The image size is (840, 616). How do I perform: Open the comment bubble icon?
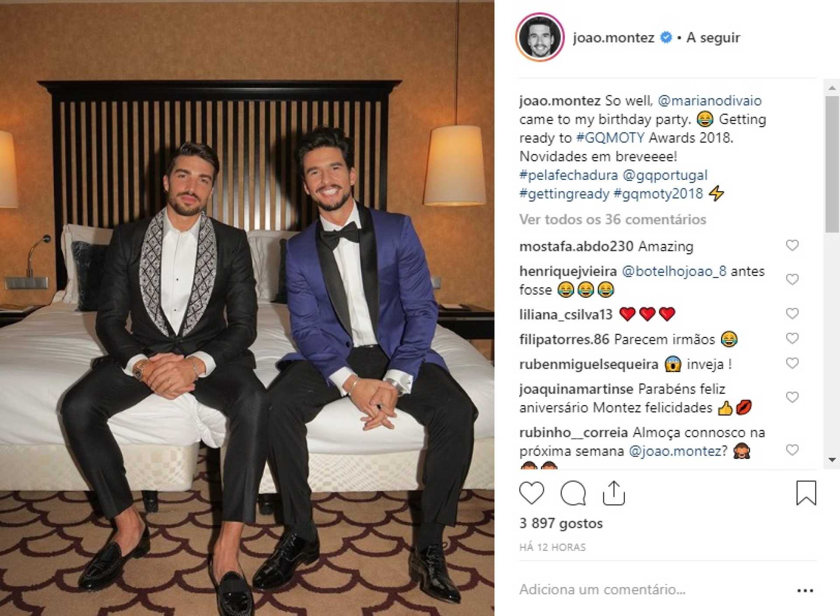pyautogui.click(x=573, y=493)
